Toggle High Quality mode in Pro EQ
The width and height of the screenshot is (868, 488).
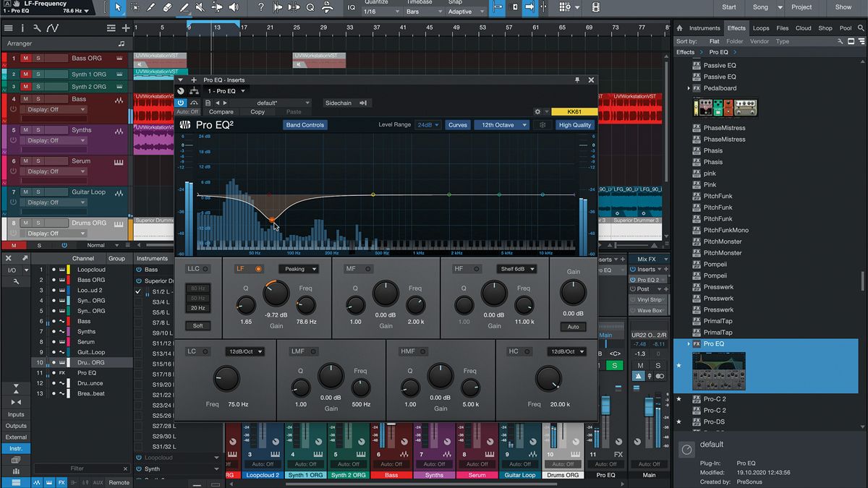[x=575, y=124]
